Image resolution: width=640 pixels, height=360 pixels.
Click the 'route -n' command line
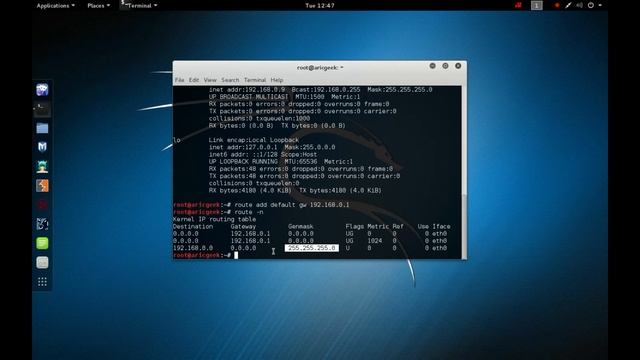pos(249,212)
